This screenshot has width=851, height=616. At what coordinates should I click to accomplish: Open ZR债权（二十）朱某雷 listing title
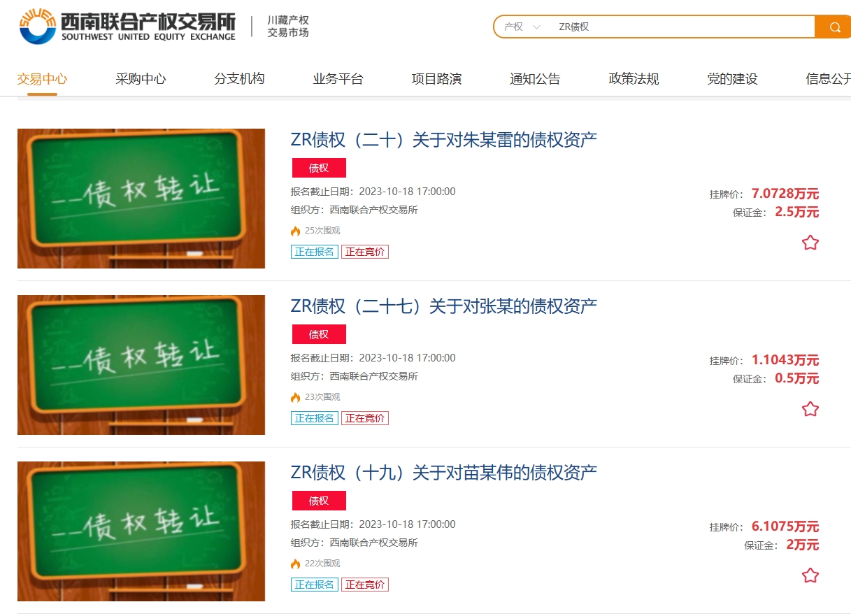[x=444, y=140]
